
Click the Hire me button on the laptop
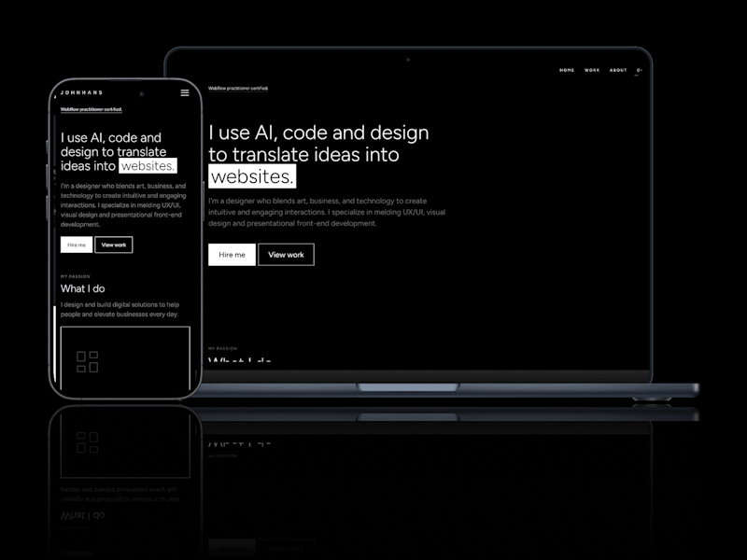coord(232,255)
